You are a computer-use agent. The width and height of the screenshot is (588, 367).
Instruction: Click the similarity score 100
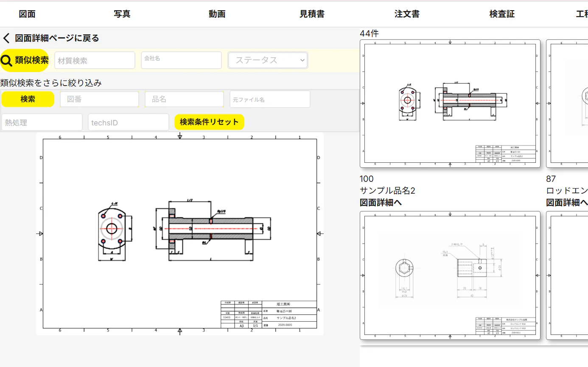(x=367, y=179)
